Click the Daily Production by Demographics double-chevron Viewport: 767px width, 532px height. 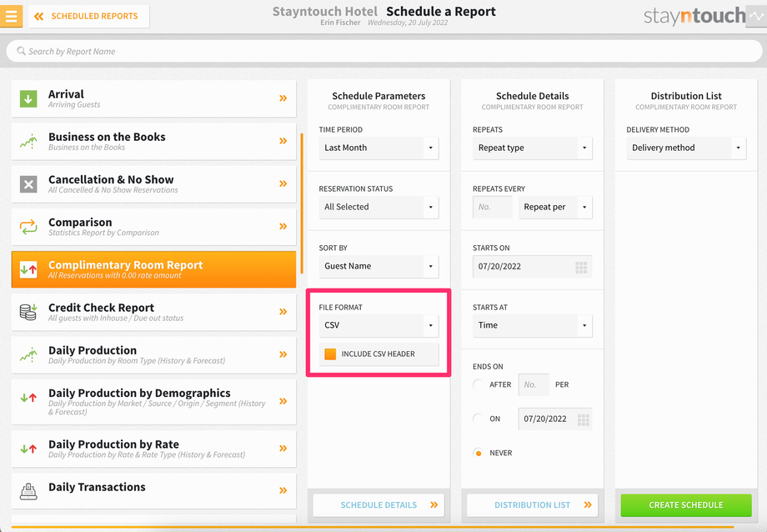click(283, 401)
